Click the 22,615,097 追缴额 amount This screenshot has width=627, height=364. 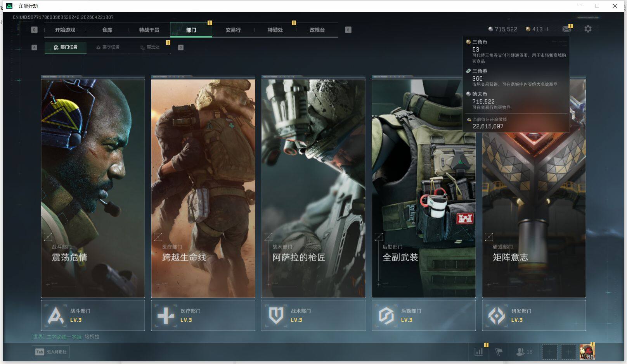pos(488,126)
